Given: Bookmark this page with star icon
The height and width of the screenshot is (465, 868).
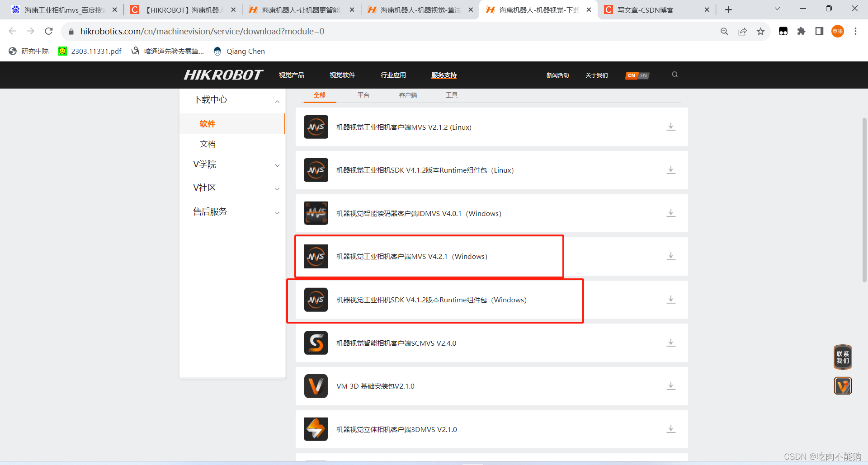Looking at the screenshot, I should (760, 31).
